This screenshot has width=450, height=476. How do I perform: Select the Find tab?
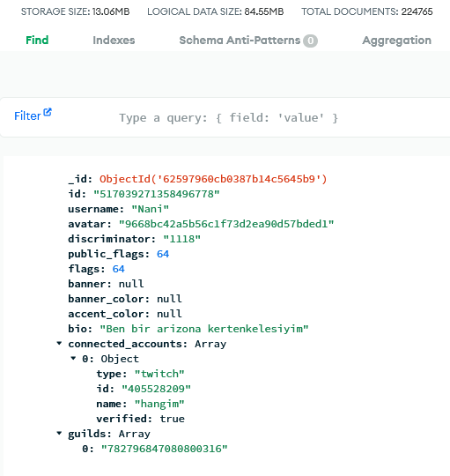37,41
